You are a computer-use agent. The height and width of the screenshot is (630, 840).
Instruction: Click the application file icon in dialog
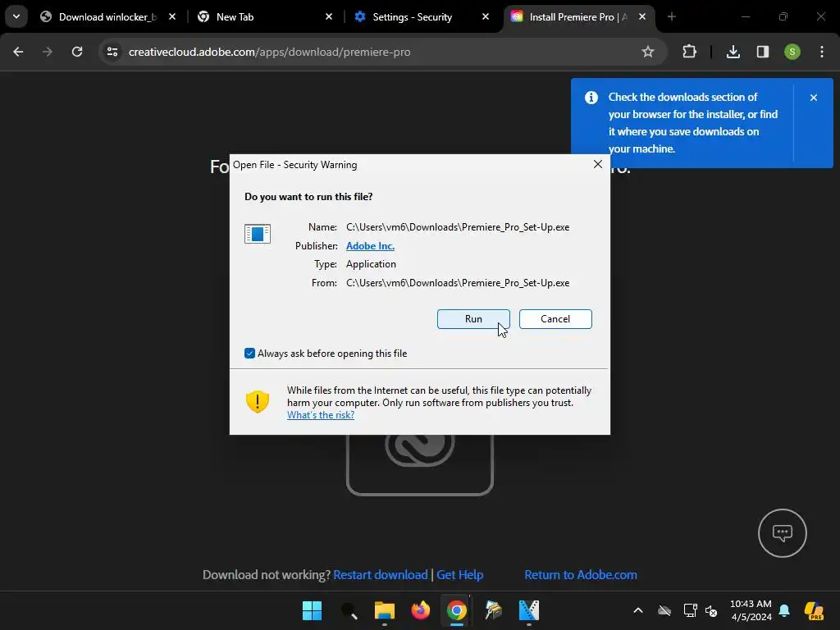point(257,234)
